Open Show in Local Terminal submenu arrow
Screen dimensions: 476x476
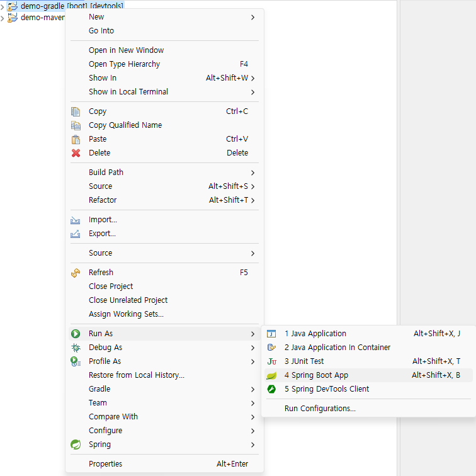[x=252, y=93]
